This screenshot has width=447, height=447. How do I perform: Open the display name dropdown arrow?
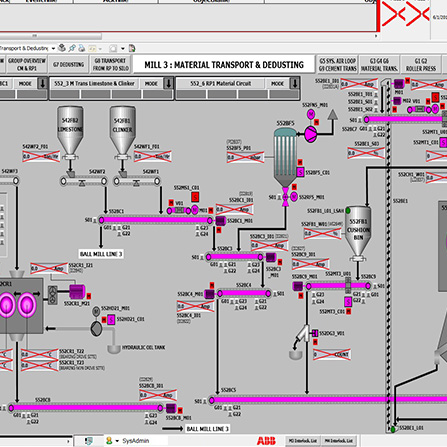(53, 48)
